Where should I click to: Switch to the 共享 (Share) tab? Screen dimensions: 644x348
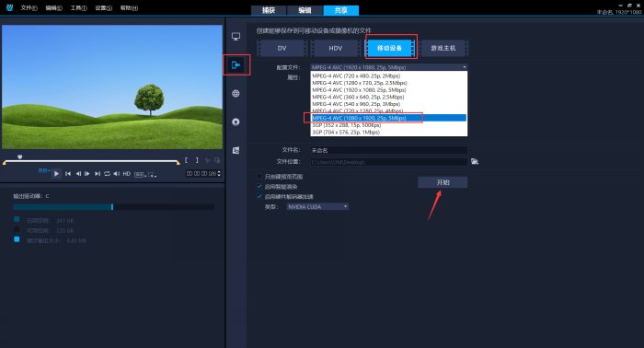point(341,10)
